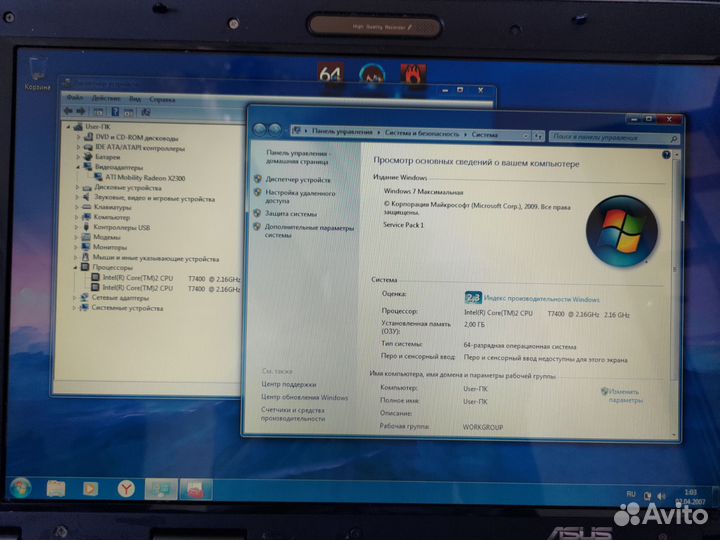
Task: Click Система и безопасность breadcrumb
Action: [x=422, y=134]
